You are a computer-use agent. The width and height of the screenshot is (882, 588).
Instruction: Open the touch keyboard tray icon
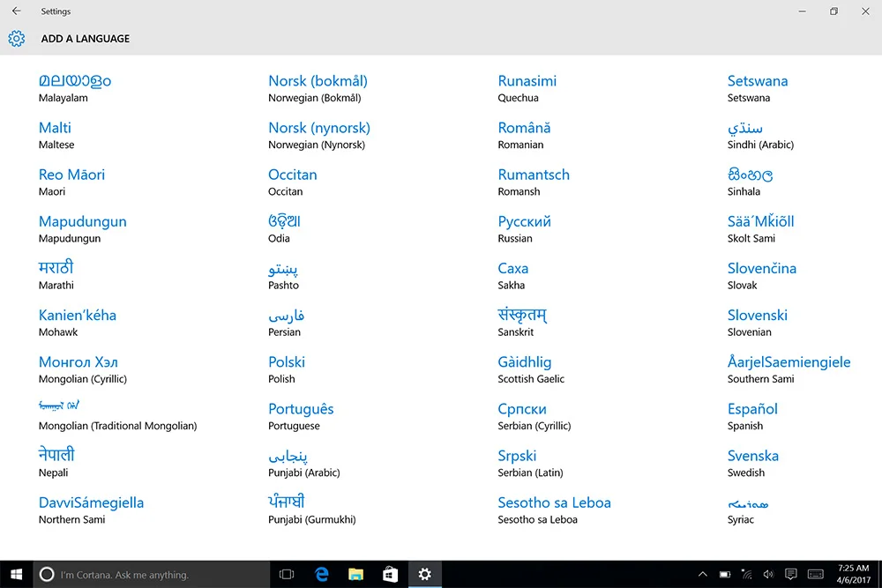coord(816,574)
